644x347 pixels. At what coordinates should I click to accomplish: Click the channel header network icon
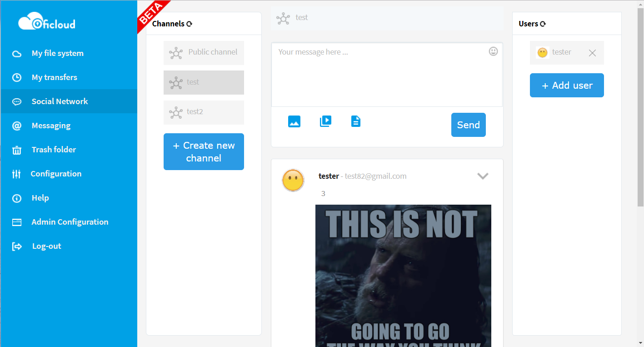point(283,18)
